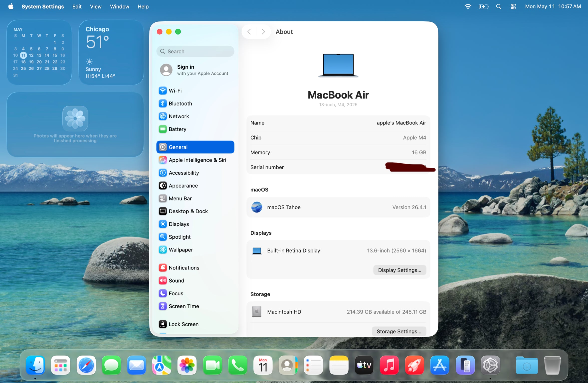588x383 pixels.
Task: Open Wi-Fi settings in sidebar
Action: coord(195,90)
